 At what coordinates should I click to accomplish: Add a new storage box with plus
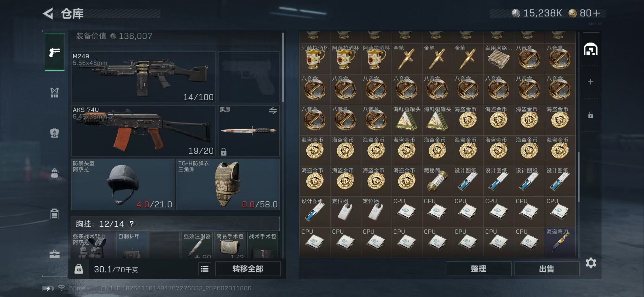[x=591, y=82]
